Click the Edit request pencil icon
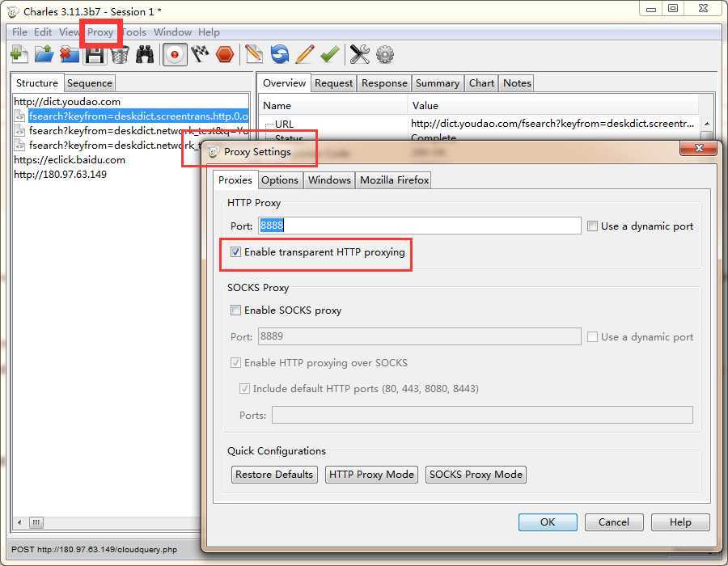This screenshot has width=728, height=566. click(x=305, y=54)
